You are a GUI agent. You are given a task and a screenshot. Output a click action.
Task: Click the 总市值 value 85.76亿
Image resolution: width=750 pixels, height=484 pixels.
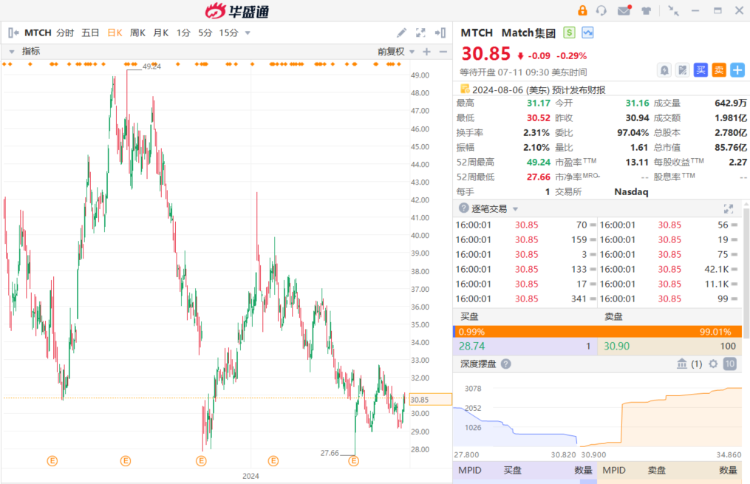coord(730,147)
